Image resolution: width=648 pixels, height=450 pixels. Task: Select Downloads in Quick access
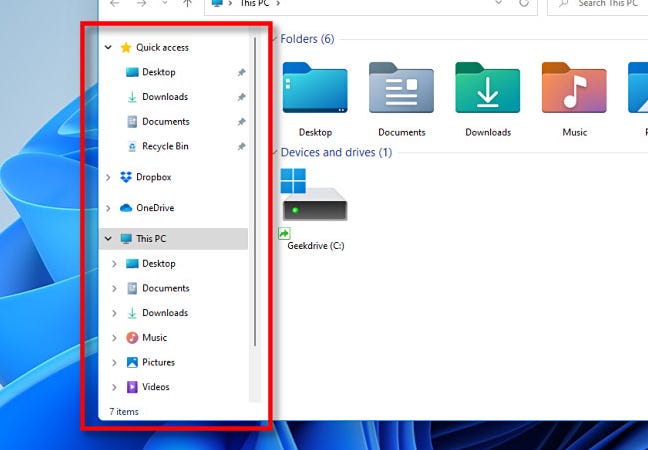pos(164,97)
